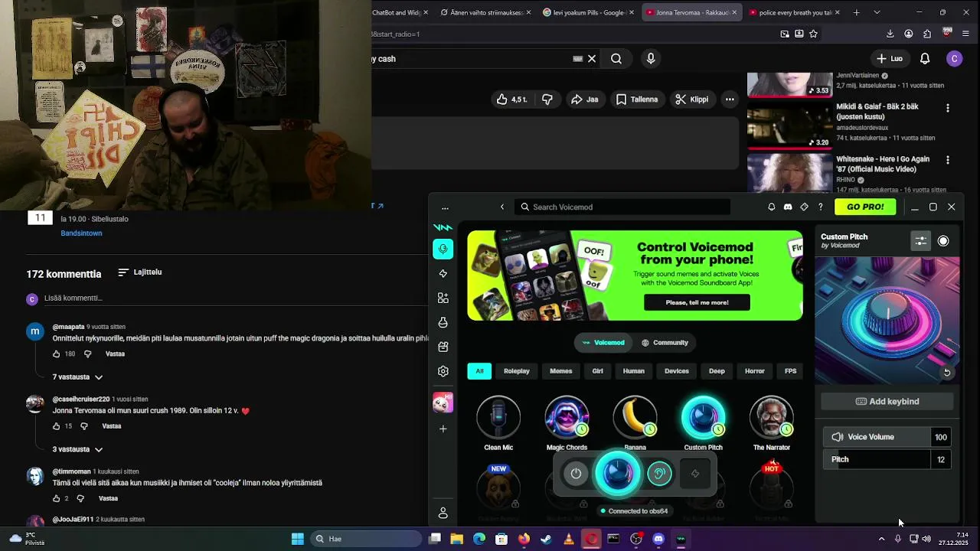Open Steam from the Windows taskbar
The width and height of the screenshot is (980, 551).
point(546,539)
